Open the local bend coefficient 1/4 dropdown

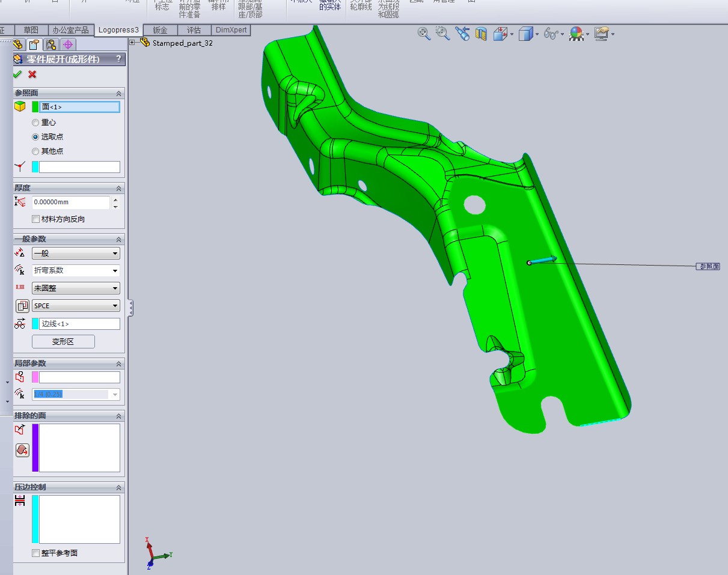click(76, 394)
